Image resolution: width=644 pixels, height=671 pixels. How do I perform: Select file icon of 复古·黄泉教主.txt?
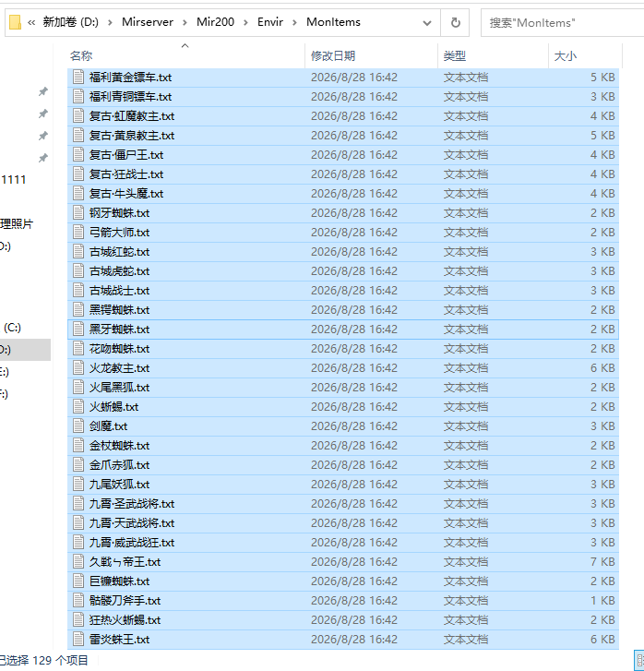(78, 136)
